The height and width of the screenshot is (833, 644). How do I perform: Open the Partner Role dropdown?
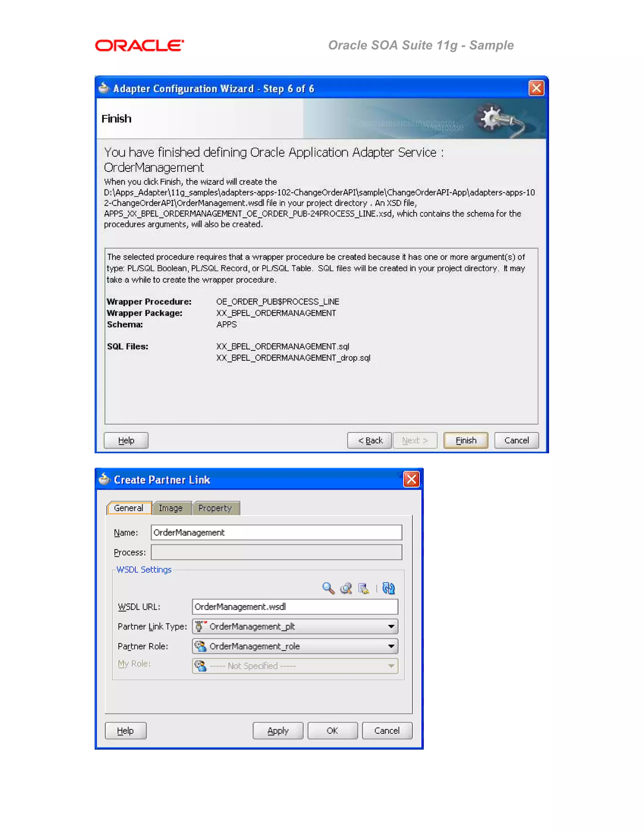pos(391,646)
